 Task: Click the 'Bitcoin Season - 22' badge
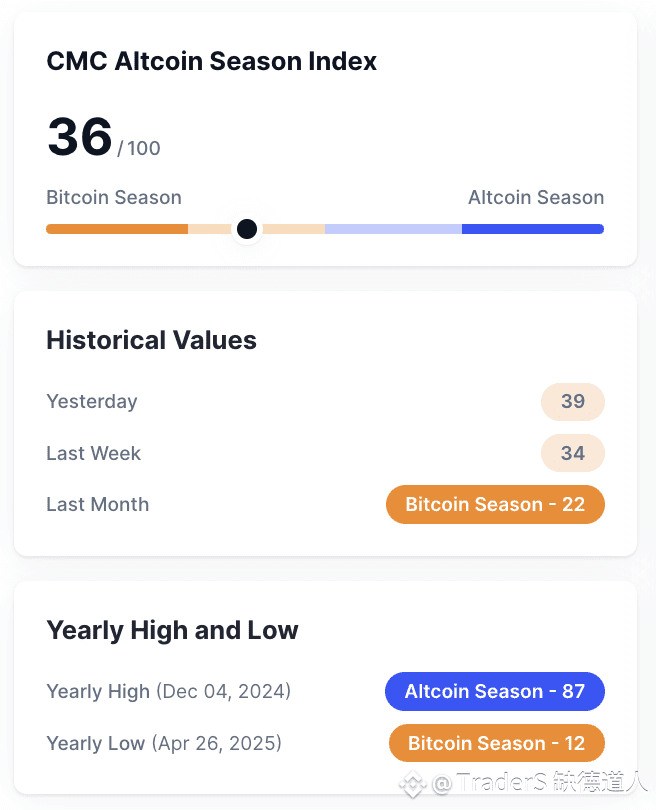tap(495, 504)
